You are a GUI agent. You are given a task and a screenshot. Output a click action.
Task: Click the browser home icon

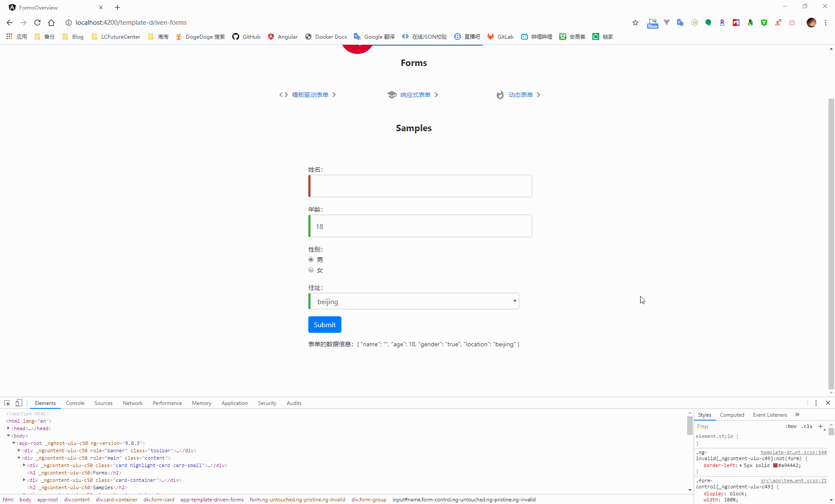click(51, 23)
